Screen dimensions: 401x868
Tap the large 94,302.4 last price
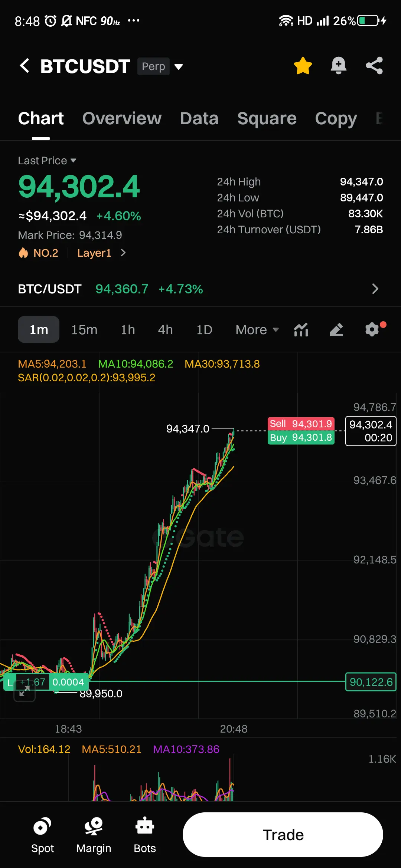click(79, 187)
